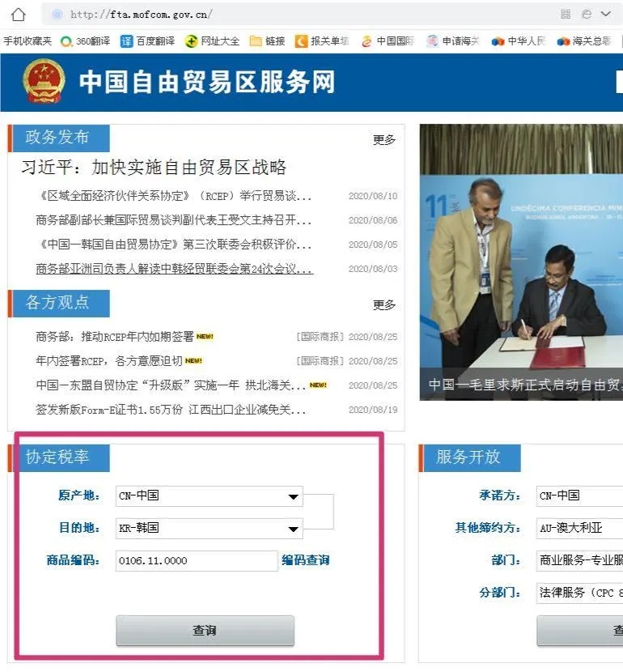Viewport: 623px width, 672px height.
Task: Open headline 习近平：加快实施自由贸易区战略
Action: click(x=154, y=168)
